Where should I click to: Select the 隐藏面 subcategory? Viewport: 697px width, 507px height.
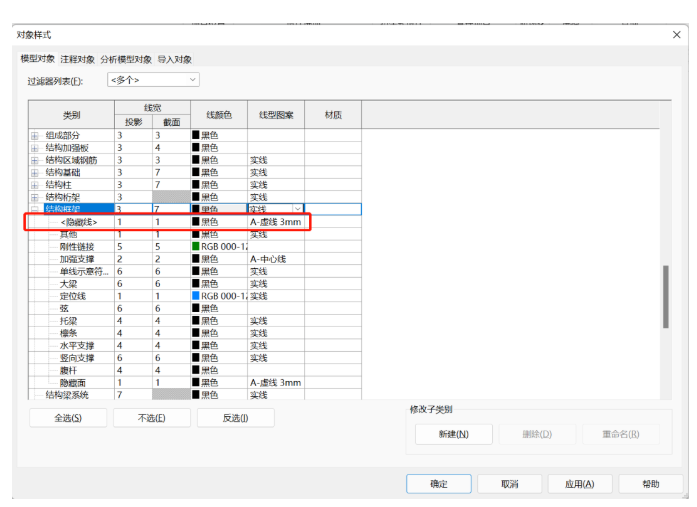pos(73,383)
